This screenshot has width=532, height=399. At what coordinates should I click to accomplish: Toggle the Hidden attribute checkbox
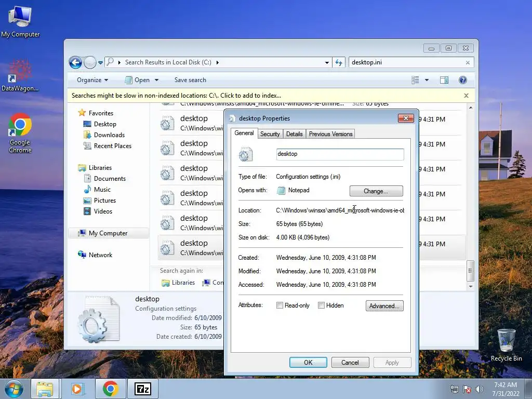click(321, 305)
